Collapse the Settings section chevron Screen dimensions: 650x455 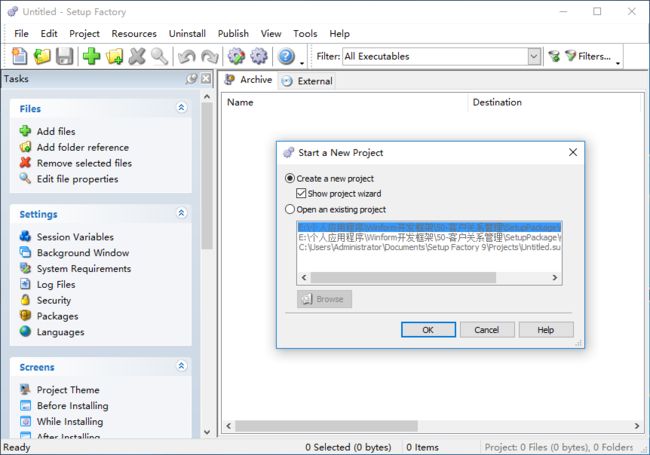pos(181,213)
